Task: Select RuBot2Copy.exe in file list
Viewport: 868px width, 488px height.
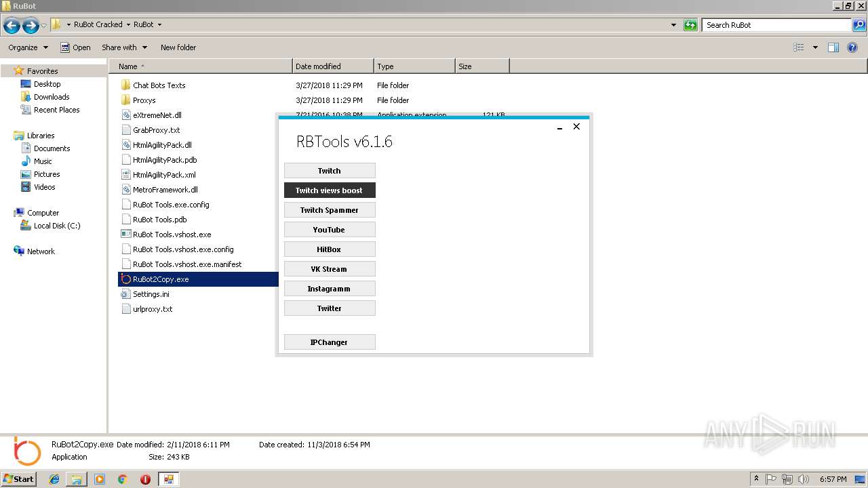Action: click(161, 279)
